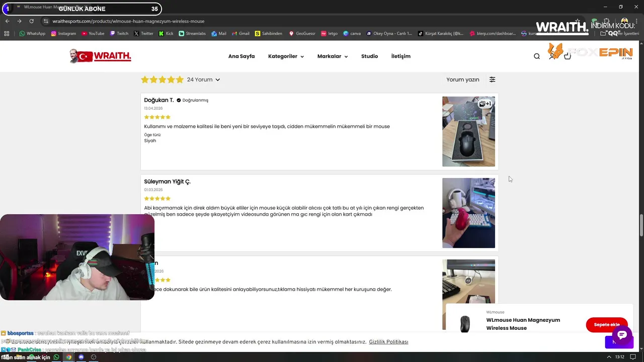Click the Yorum yazın link
This screenshot has height=362, width=644.
tap(463, 79)
